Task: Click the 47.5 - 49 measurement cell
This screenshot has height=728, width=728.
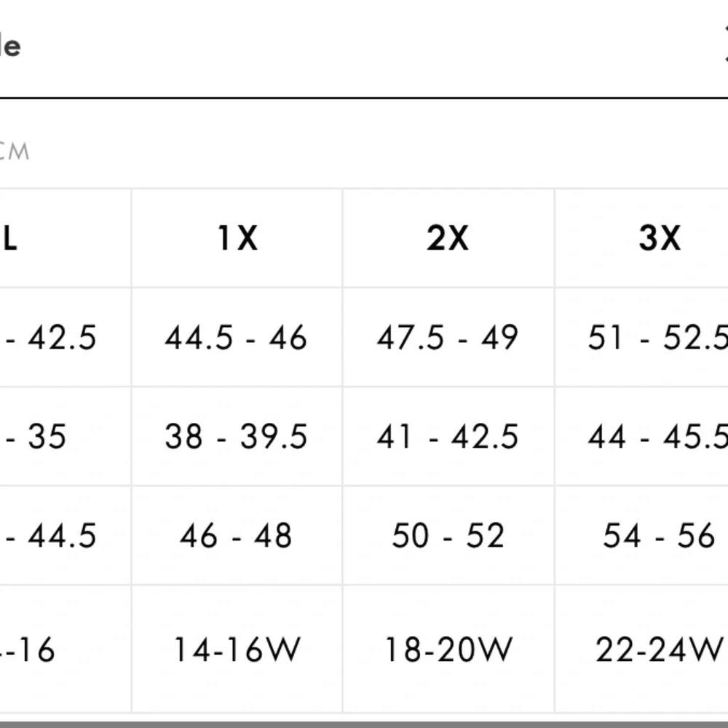Action: pyautogui.click(x=448, y=338)
